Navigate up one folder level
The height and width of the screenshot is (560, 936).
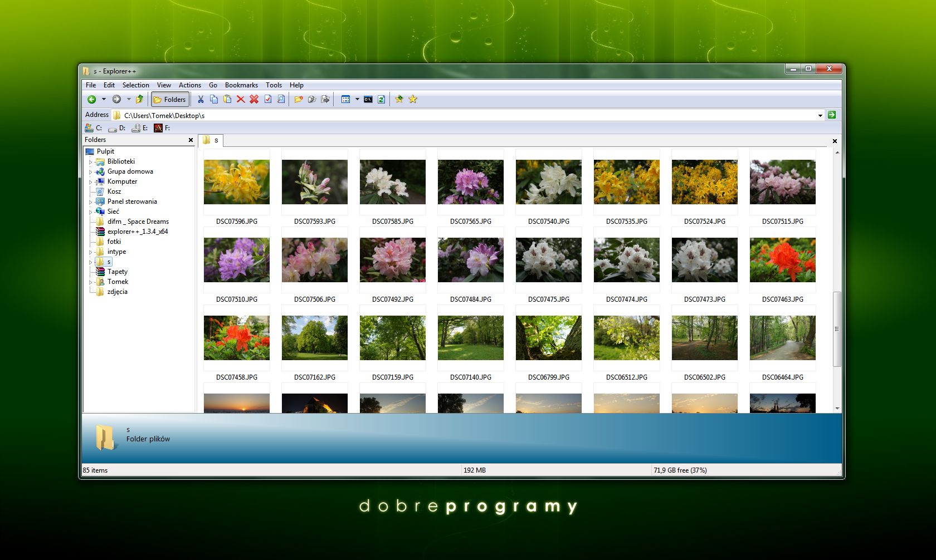139,99
